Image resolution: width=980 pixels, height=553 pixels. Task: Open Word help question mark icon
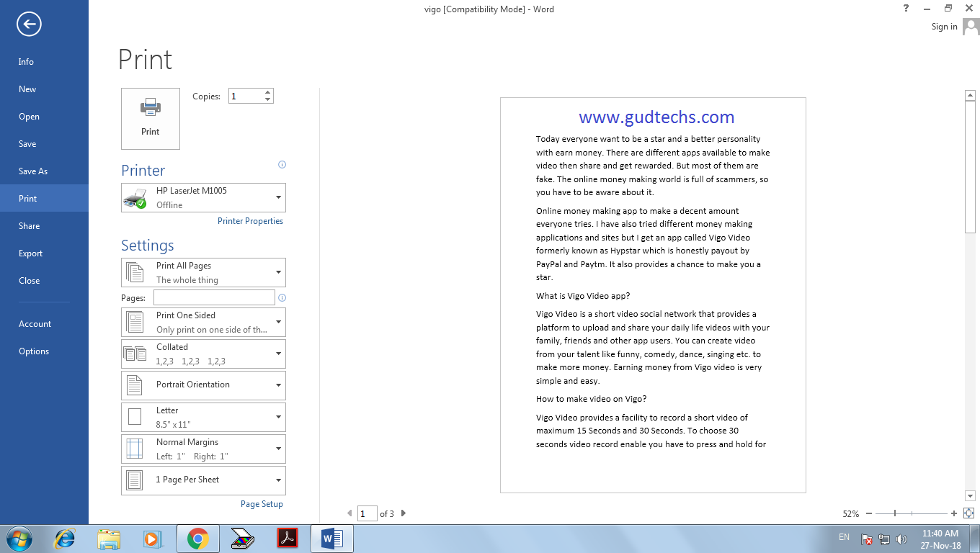point(906,9)
